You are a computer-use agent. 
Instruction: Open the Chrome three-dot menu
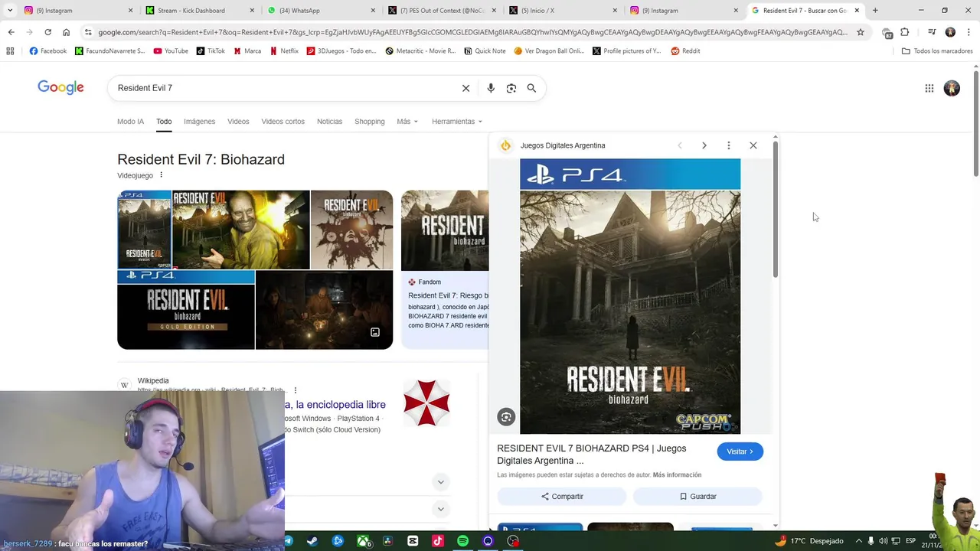coord(969,32)
